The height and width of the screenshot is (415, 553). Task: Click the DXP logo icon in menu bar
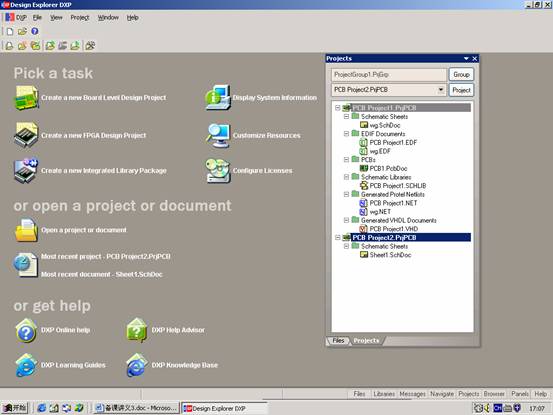click(x=10, y=17)
